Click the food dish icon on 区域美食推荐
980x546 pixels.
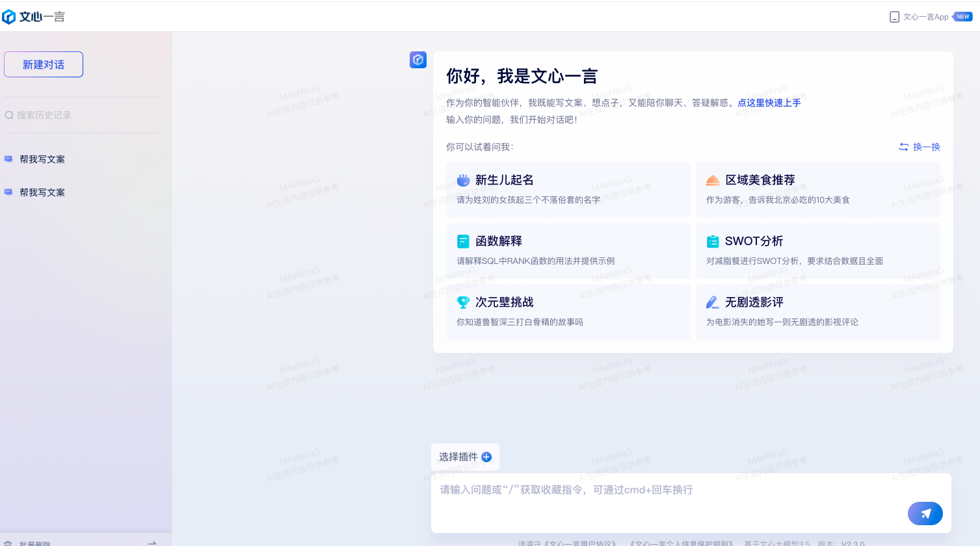coord(713,181)
